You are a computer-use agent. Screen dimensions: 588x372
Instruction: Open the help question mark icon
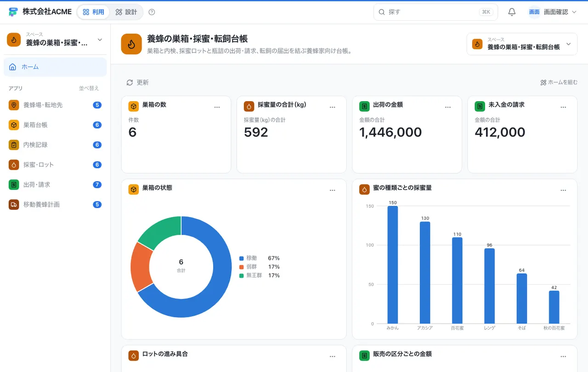tap(152, 12)
